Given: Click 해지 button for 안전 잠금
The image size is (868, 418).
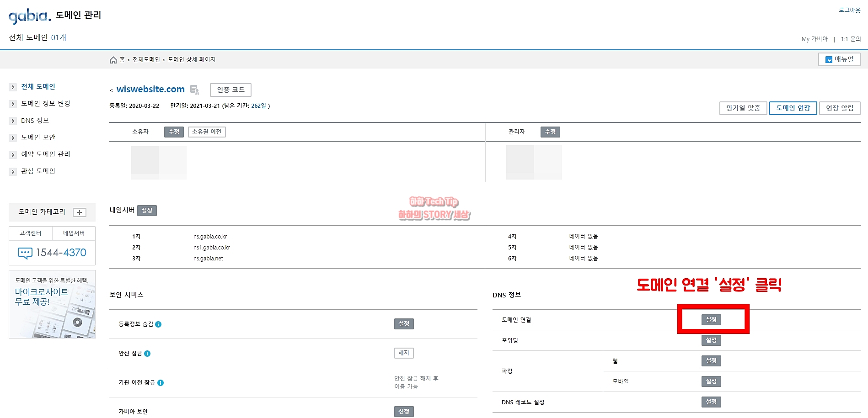Looking at the screenshot, I should (x=404, y=353).
